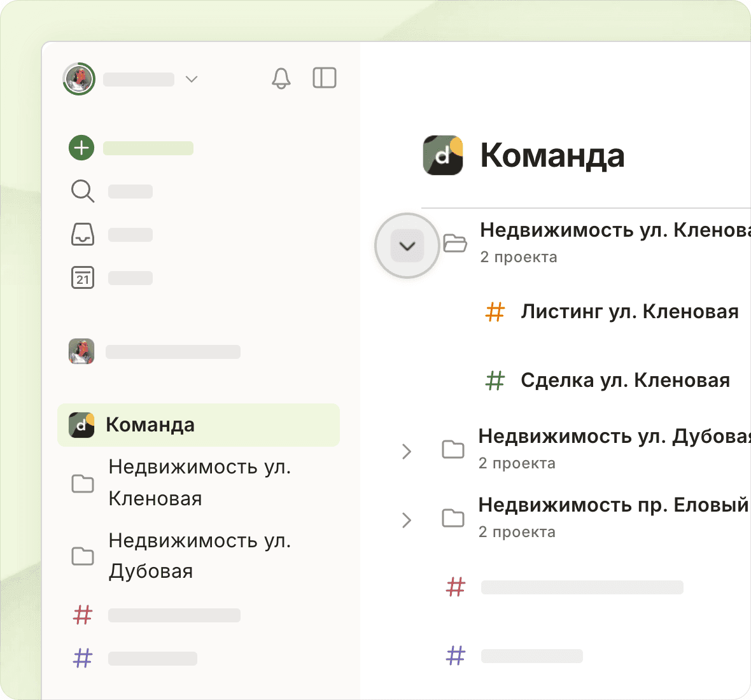Click the Команда team logo in header

tap(443, 155)
